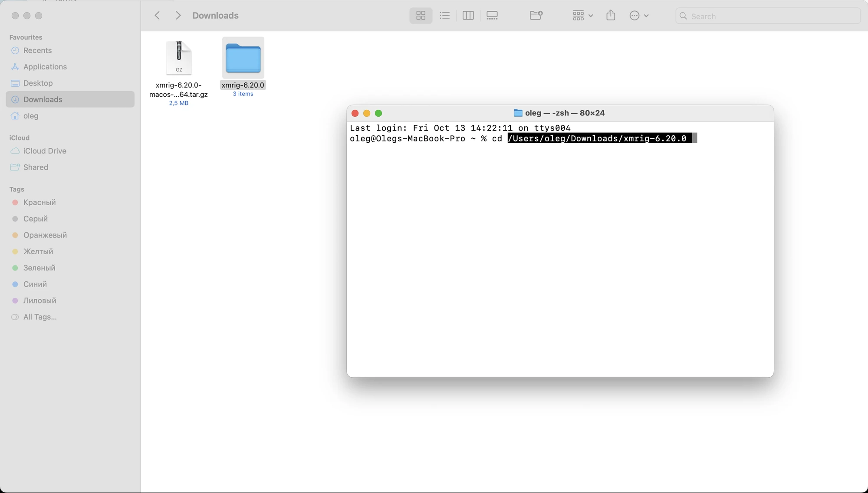Image resolution: width=868 pixels, height=493 pixels.
Task: Select the xmrig-6.20.0 folder thumbnail
Action: 243,58
